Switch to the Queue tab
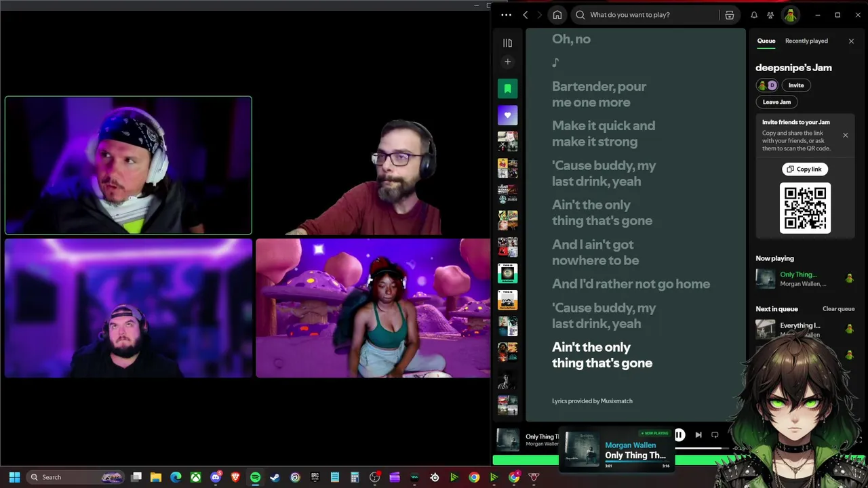The width and height of the screenshot is (868, 488). [766, 41]
